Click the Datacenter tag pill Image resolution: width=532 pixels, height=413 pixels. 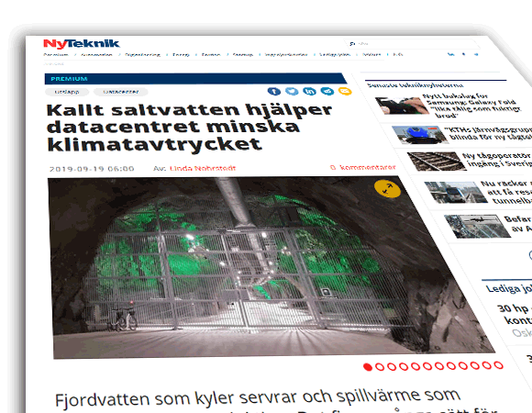pos(121,92)
